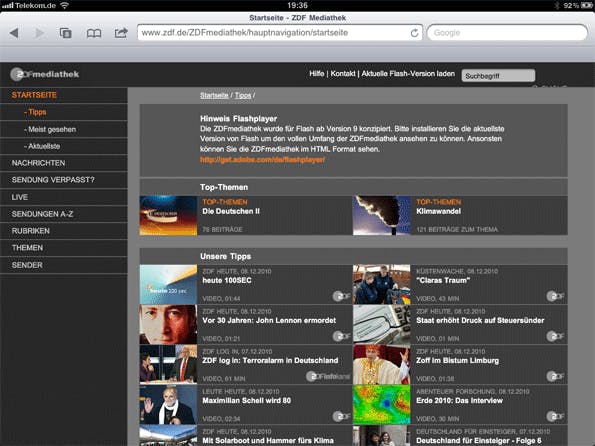Click the ZDFmediathek logo

coord(45,74)
